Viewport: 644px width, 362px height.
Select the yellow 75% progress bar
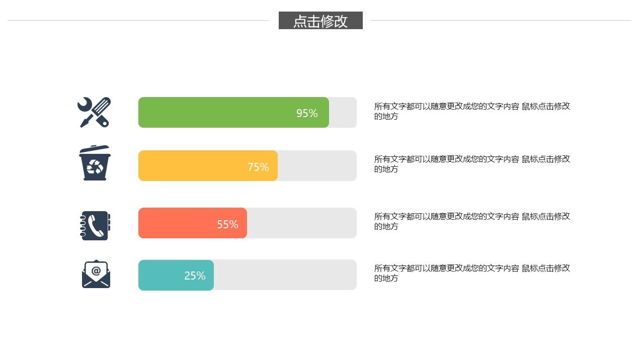(x=208, y=165)
